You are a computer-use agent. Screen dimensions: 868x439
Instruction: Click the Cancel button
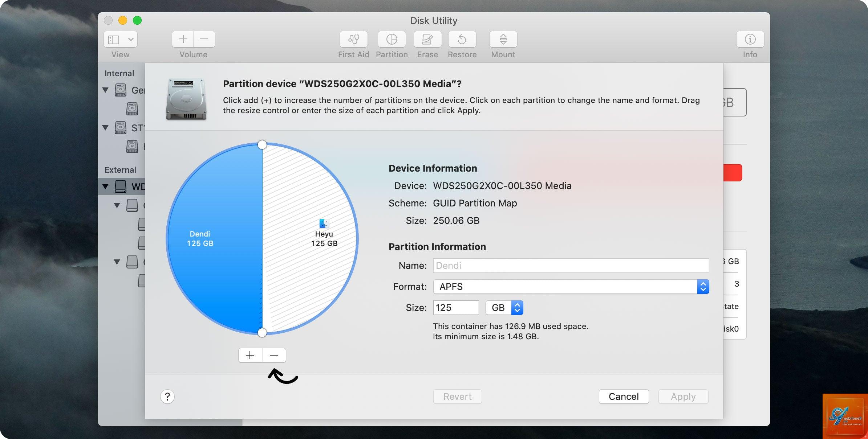coord(624,397)
